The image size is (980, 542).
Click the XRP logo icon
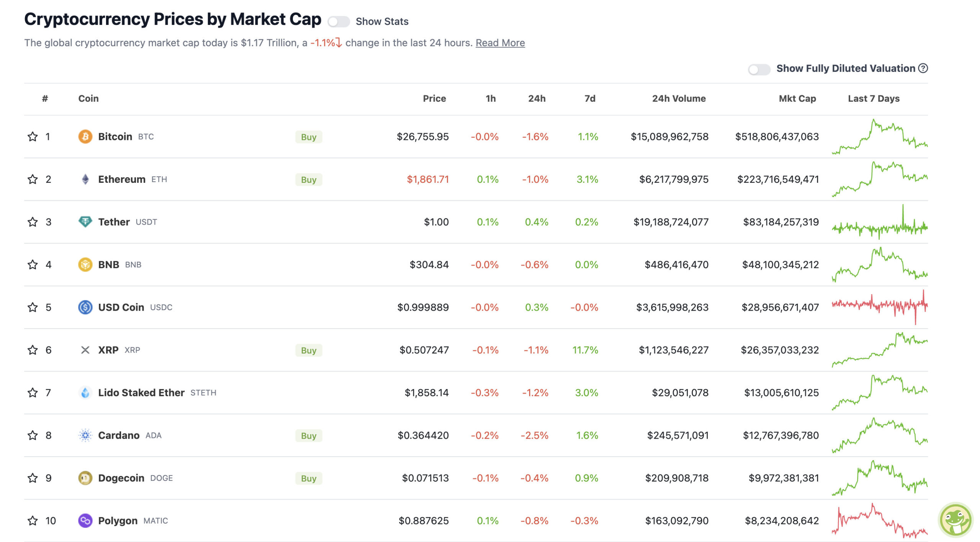(85, 350)
